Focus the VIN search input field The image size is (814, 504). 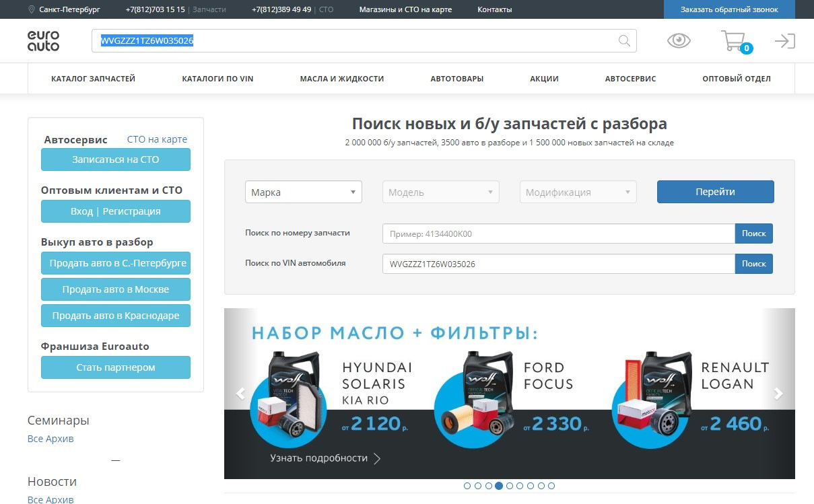(x=559, y=264)
